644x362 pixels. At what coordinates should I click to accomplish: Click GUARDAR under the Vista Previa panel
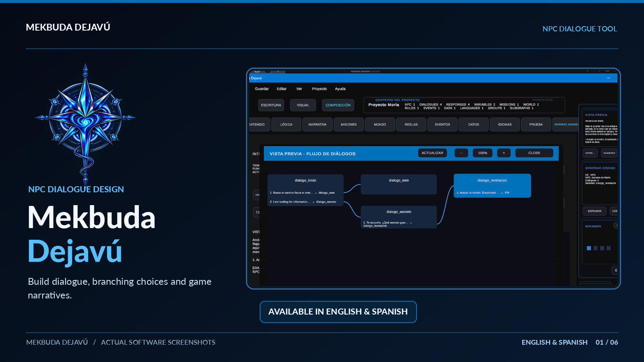609,153
